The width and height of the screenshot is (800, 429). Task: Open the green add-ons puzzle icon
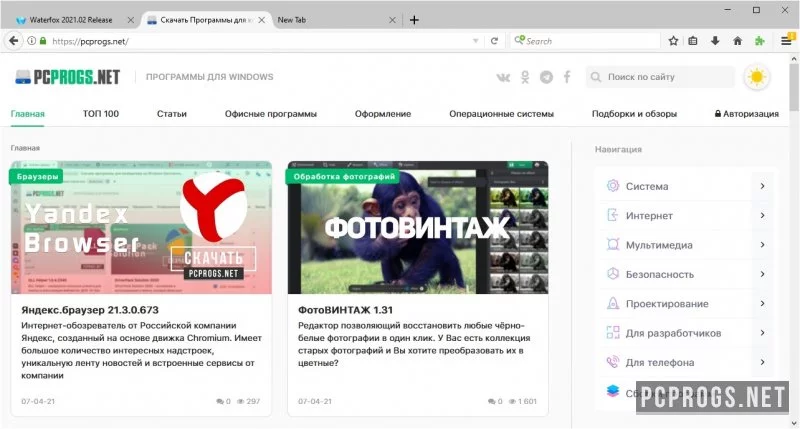(x=760, y=41)
